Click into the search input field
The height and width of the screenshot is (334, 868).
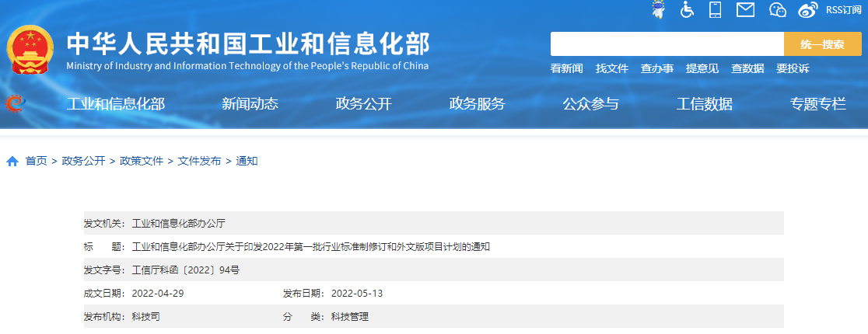click(667, 44)
